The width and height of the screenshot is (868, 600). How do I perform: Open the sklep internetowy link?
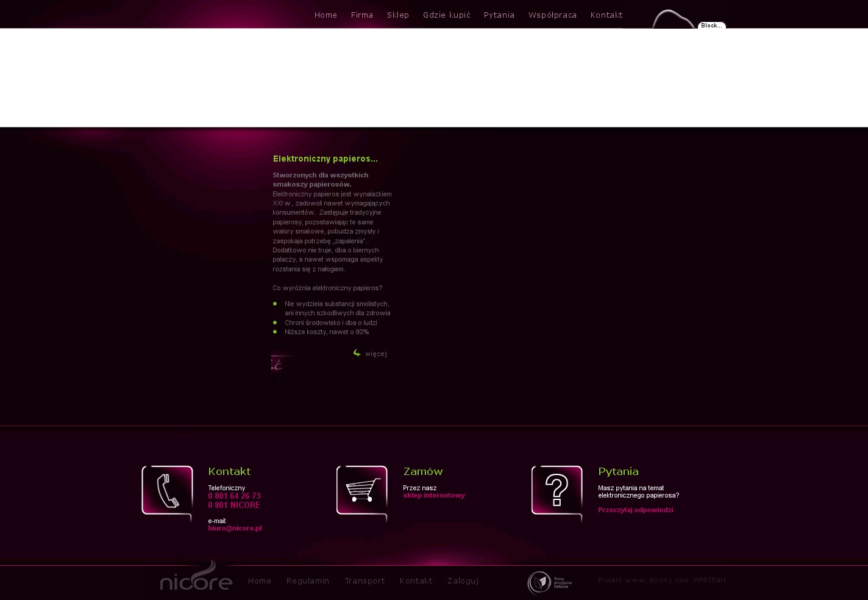click(434, 496)
